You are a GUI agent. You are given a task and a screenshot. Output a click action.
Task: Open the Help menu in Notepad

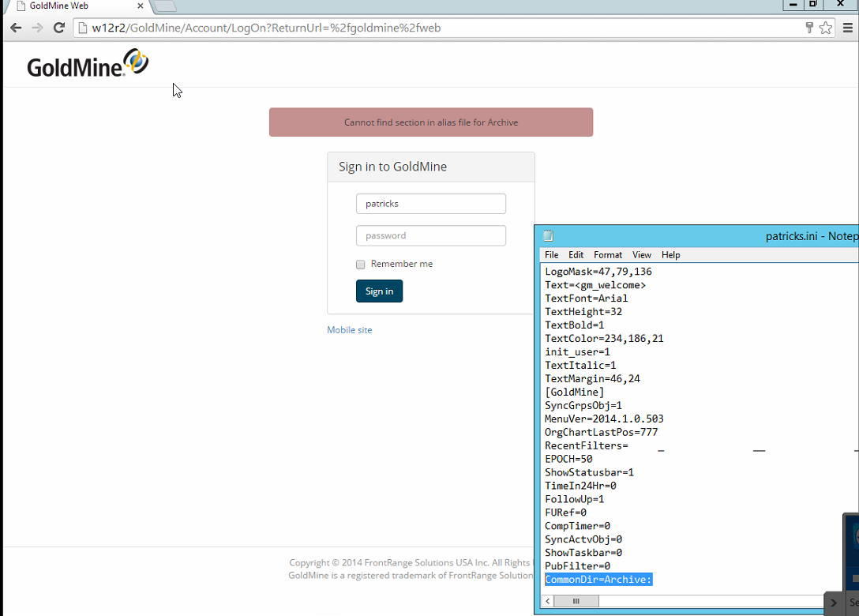point(670,255)
